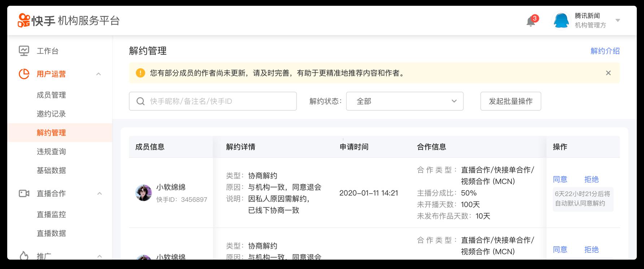Click the 工作台 monitor icon

pyautogui.click(x=24, y=51)
